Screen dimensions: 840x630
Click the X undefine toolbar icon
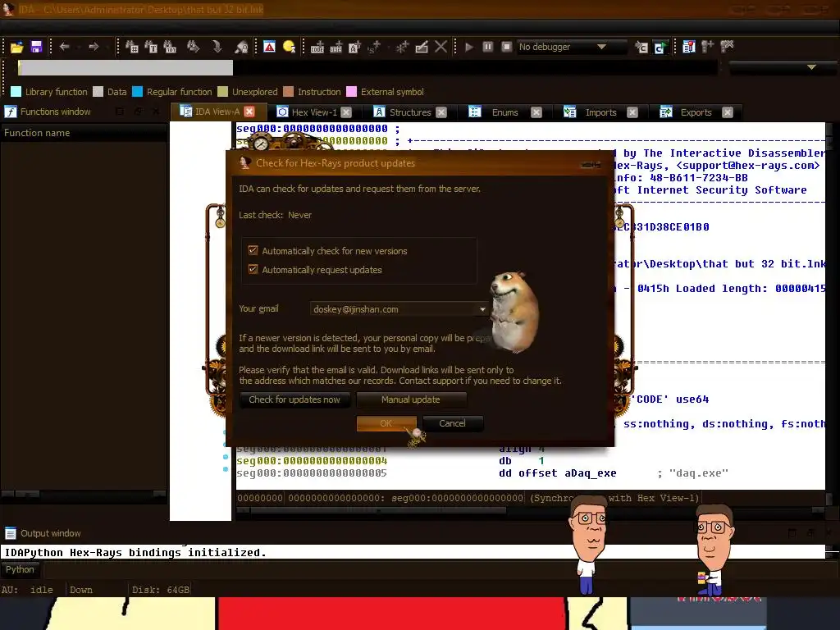click(441, 47)
